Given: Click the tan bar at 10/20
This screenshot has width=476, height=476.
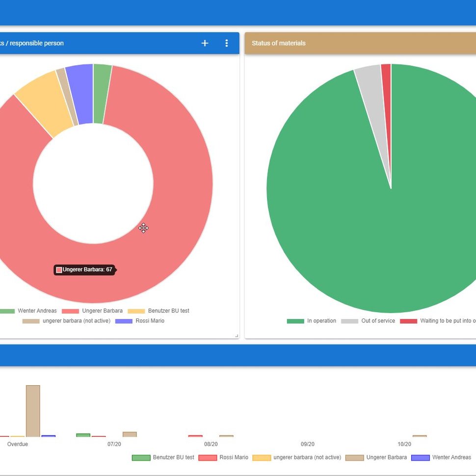Looking at the screenshot, I should coord(420,436).
